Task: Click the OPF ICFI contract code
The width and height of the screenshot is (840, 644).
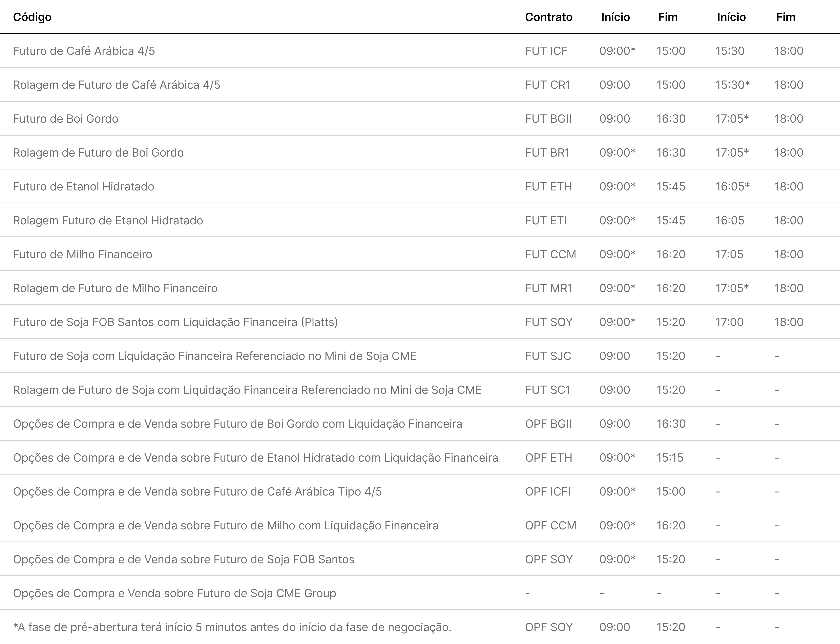Action: point(548,492)
